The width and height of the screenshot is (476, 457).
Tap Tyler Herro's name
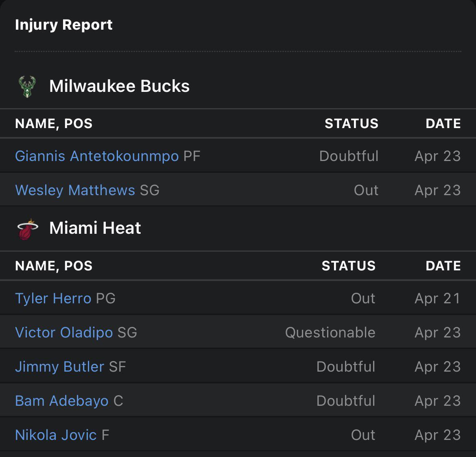click(53, 298)
